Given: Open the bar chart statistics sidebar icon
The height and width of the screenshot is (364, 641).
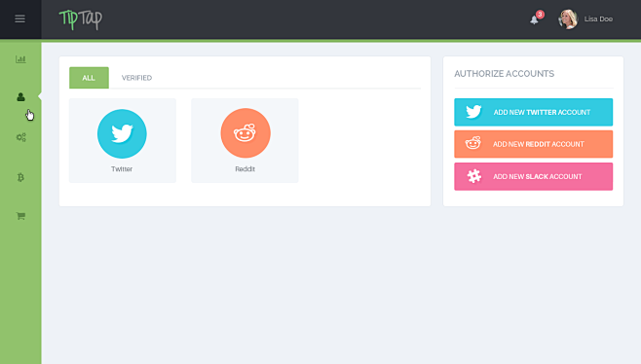Looking at the screenshot, I should pyautogui.click(x=20, y=59).
